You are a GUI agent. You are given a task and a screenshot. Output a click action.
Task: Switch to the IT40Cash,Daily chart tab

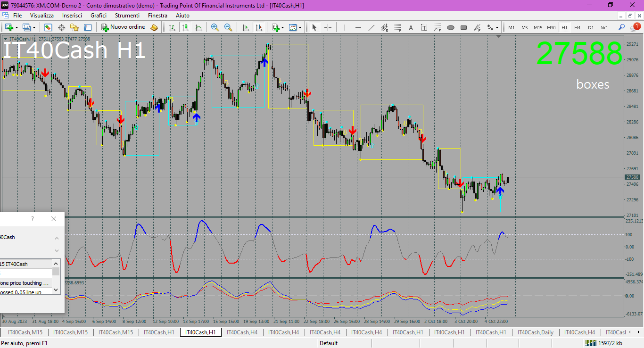(x=535, y=332)
